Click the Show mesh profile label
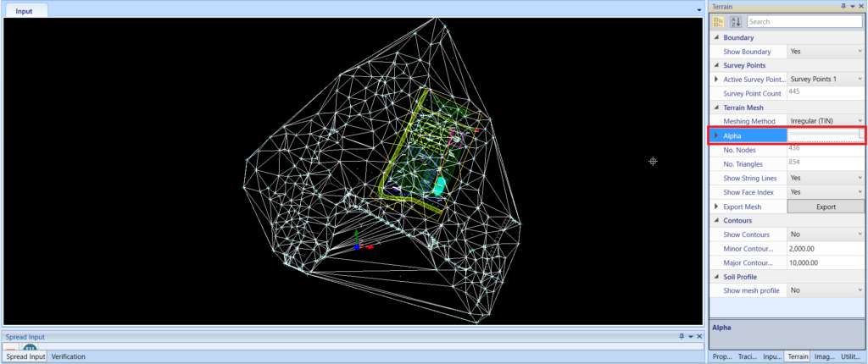The width and height of the screenshot is (868, 364). [x=751, y=290]
